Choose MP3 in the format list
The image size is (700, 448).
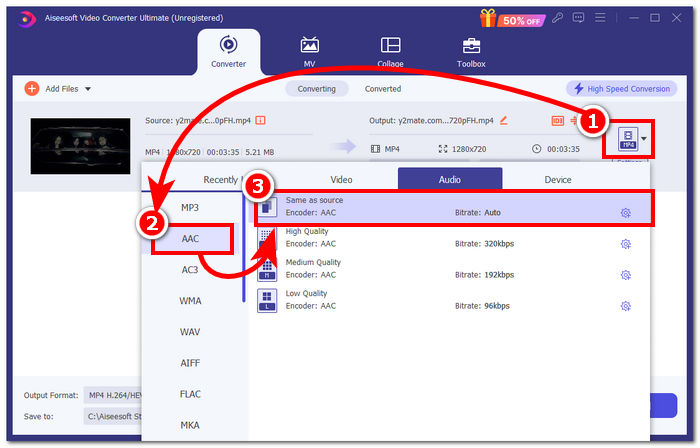190,207
